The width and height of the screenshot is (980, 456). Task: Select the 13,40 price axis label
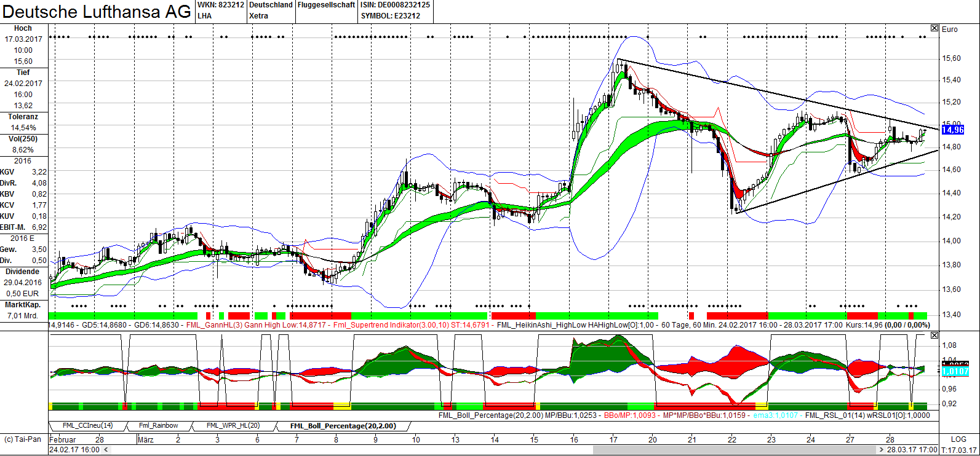951,315
